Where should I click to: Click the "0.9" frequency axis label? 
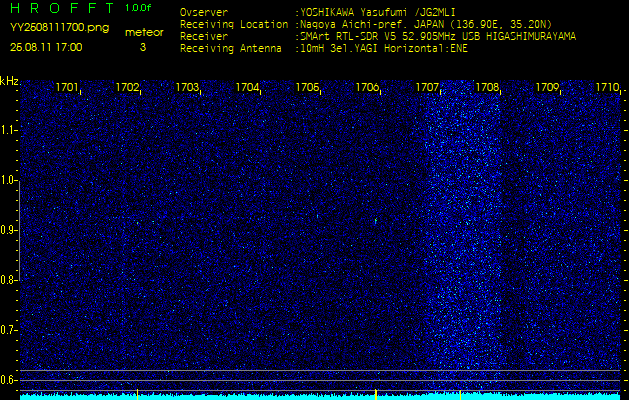click(x=8, y=230)
